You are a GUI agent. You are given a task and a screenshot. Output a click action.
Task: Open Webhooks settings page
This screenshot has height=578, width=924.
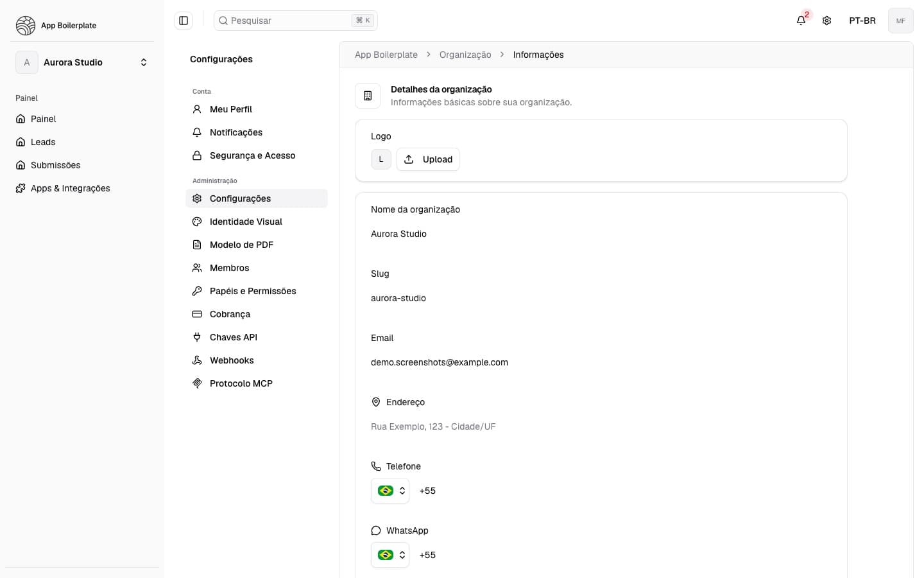click(257, 360)
